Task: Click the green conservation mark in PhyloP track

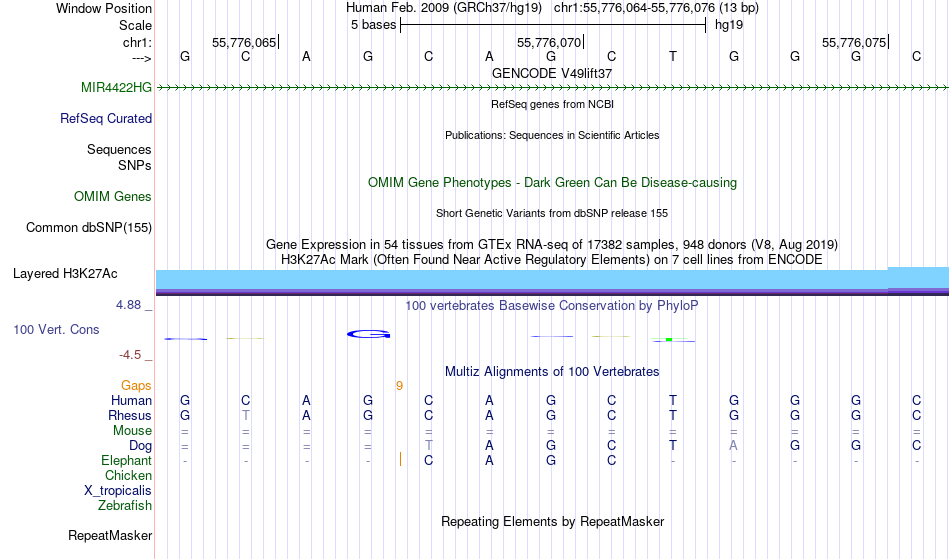Action: [x=669, y=340]
